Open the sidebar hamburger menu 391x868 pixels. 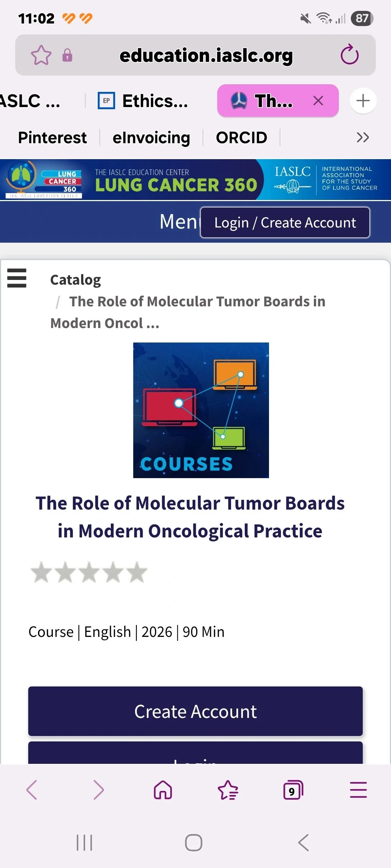pyautogui.click(x=17, y=278)
